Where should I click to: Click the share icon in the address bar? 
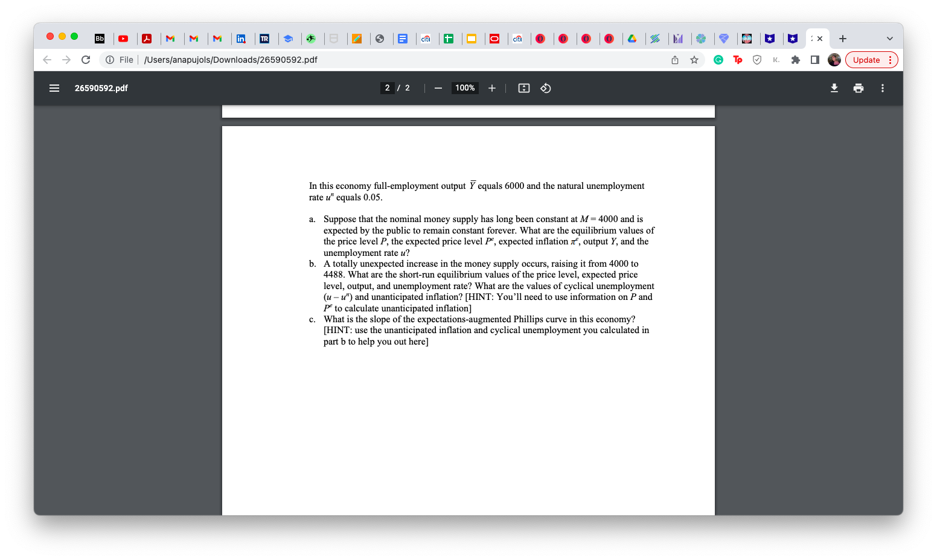point(674,60)
